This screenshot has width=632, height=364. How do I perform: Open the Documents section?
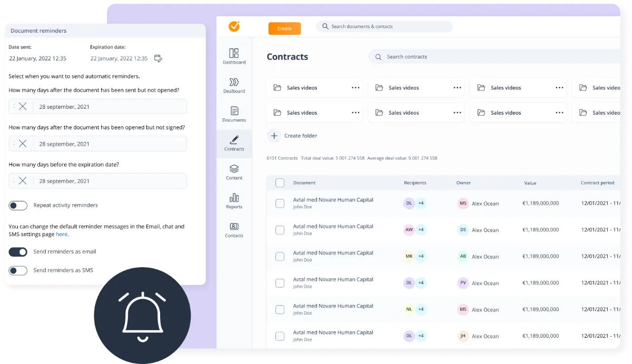[234, 114]
